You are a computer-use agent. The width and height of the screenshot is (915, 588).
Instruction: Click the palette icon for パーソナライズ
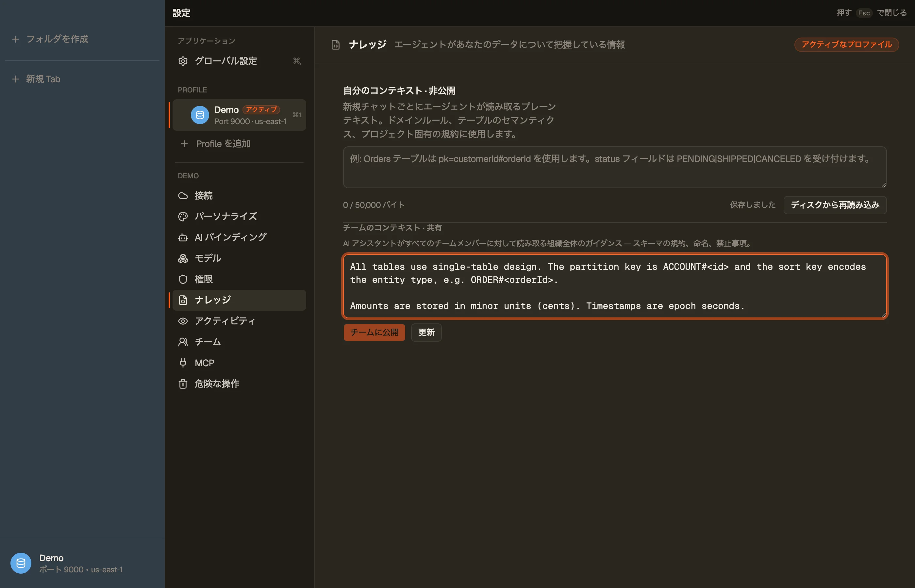coord(183,217)
